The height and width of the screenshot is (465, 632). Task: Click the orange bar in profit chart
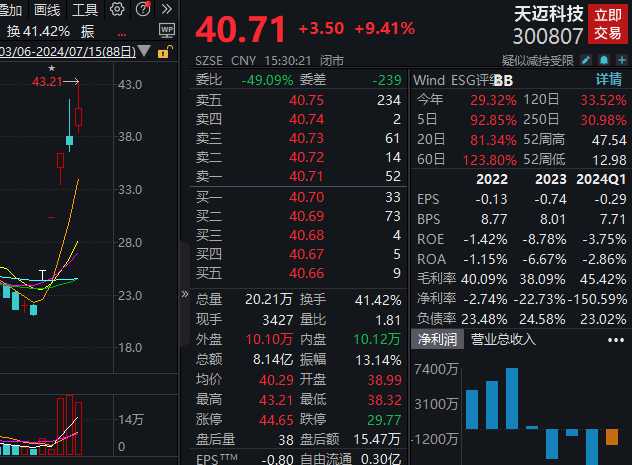[x=612, y=437]
